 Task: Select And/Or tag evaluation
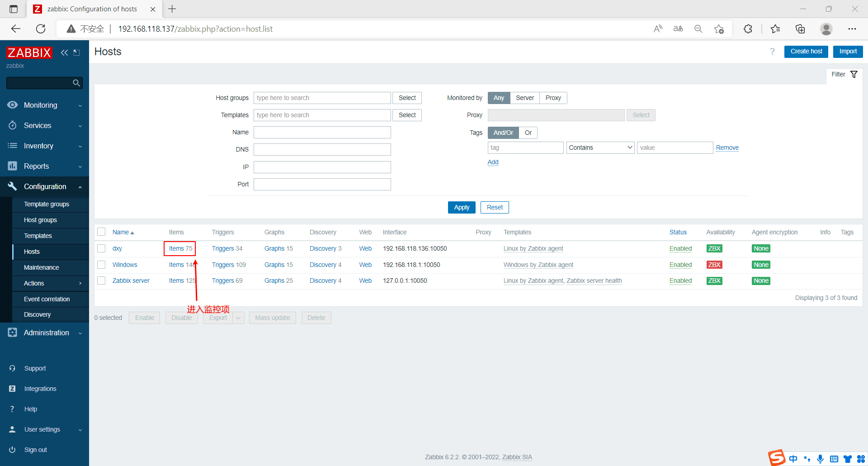pos(503,133)
